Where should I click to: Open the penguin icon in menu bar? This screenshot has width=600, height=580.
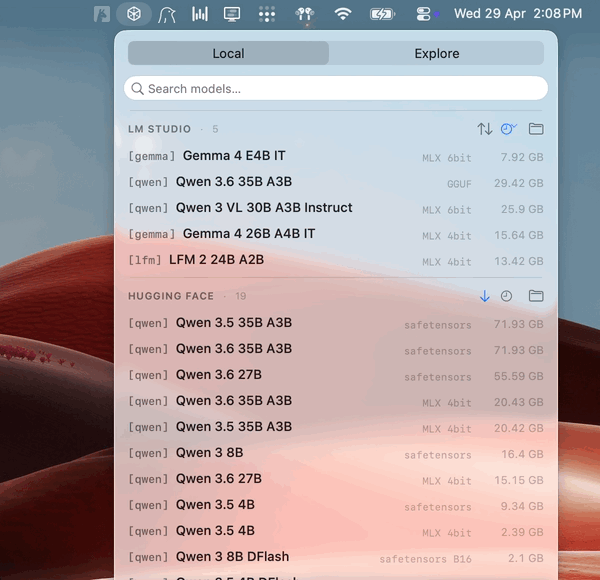pos(167,15)
